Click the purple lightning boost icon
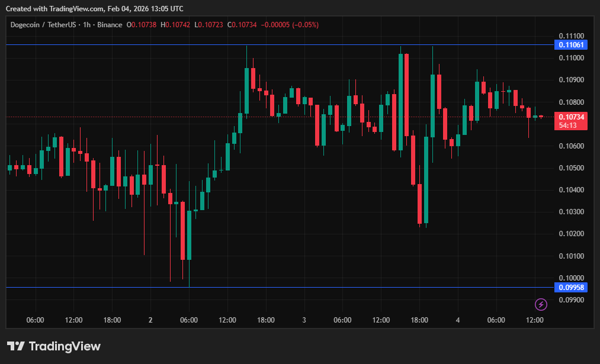This screenshot has height=364, width=600. [x=541, y=304]
